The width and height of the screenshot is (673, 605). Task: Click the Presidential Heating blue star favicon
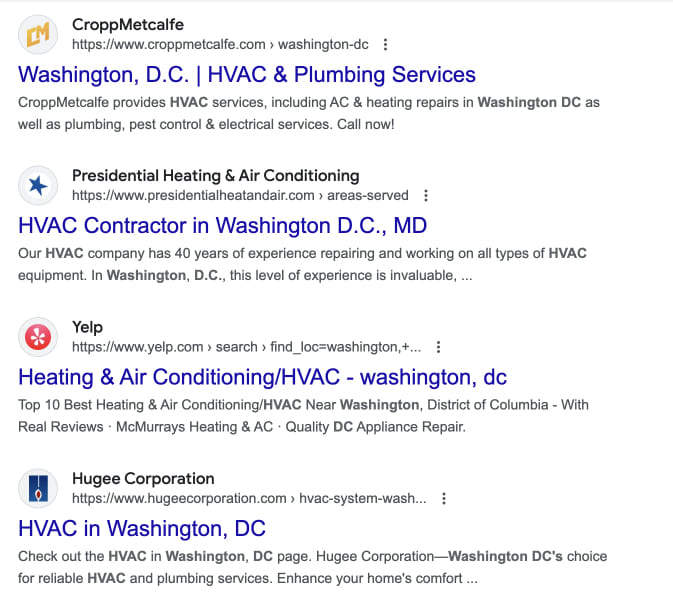tap(38, 186)
